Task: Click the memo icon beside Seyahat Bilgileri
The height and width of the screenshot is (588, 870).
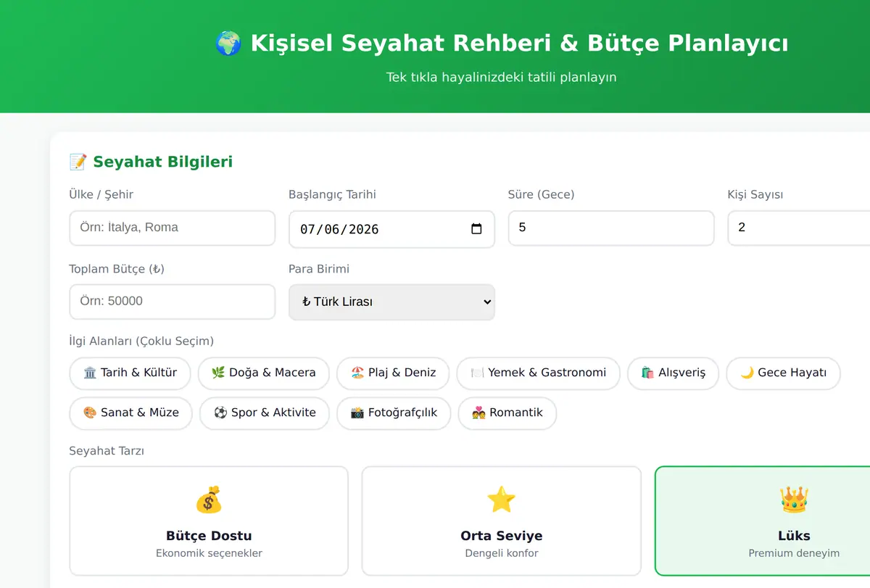Action: coord(78,162)
